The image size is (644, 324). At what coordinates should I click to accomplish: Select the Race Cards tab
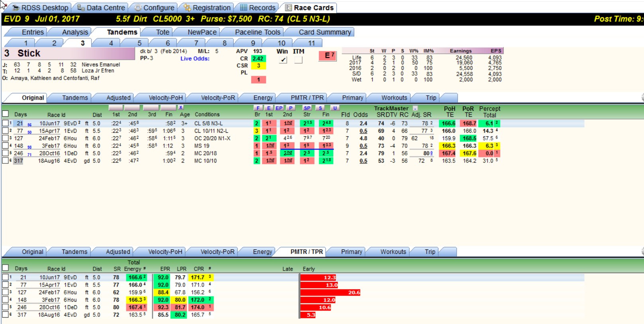click(x=310, y=8)
